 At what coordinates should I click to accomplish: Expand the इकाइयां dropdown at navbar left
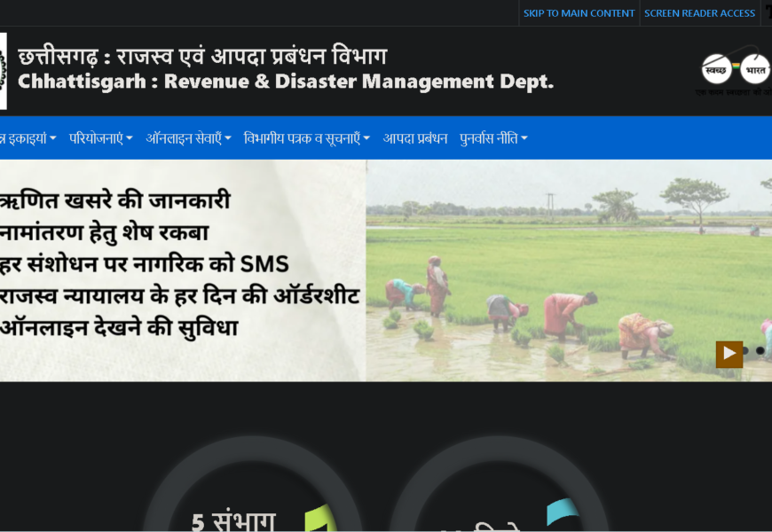[x=28, y=138]
